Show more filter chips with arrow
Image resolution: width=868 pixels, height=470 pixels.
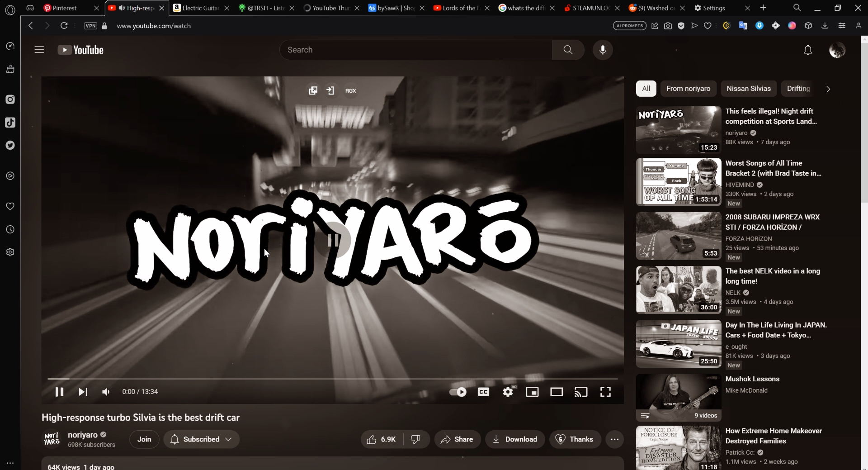point(828,89)
